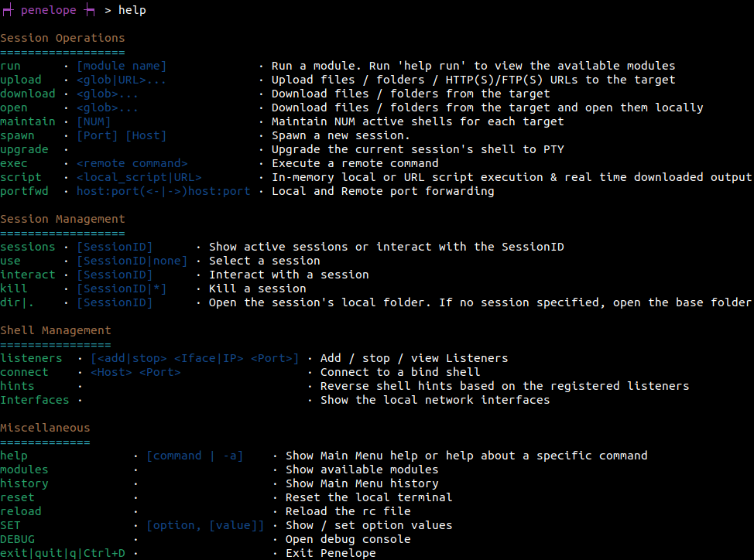
Task: Click the 'sessions' command name
Action: pos(28,247)
